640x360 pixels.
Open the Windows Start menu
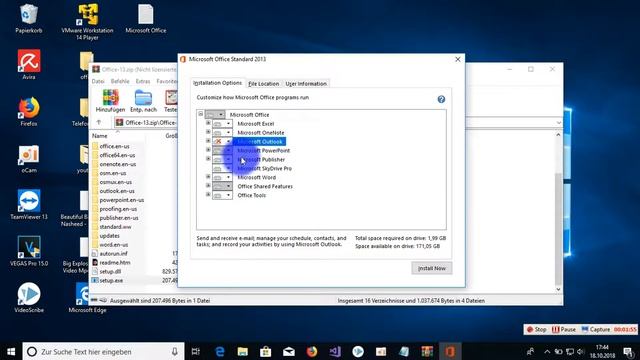[x=11, y=351]
